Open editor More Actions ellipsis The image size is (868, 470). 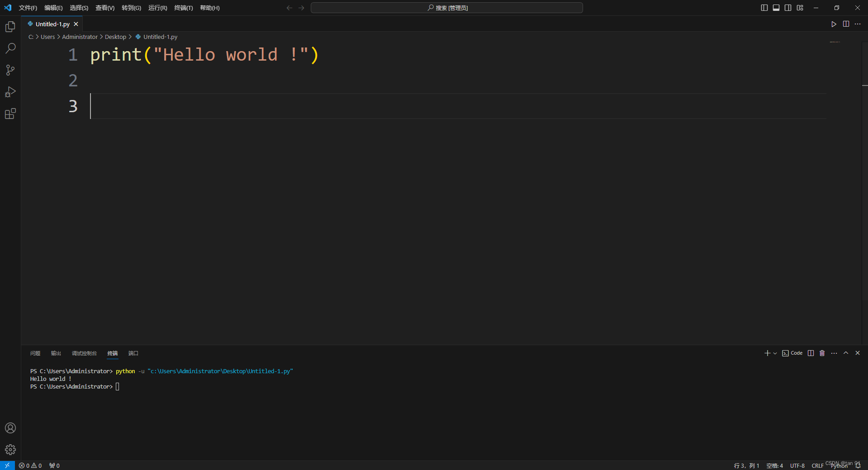(858, 24)
